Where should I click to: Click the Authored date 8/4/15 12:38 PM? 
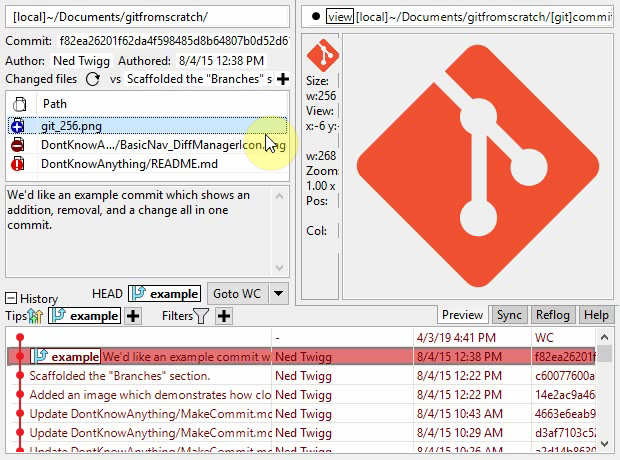(221, 61)
